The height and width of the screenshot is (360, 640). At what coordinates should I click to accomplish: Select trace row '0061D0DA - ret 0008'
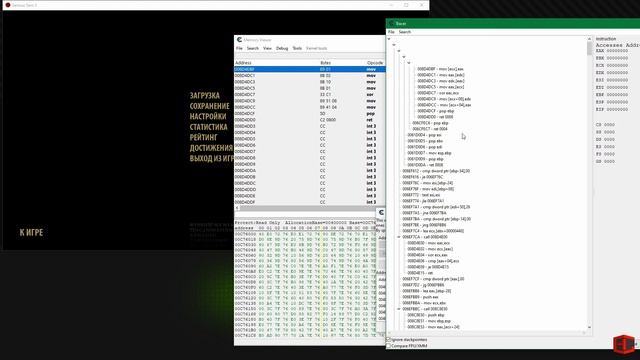click(425, 165)
